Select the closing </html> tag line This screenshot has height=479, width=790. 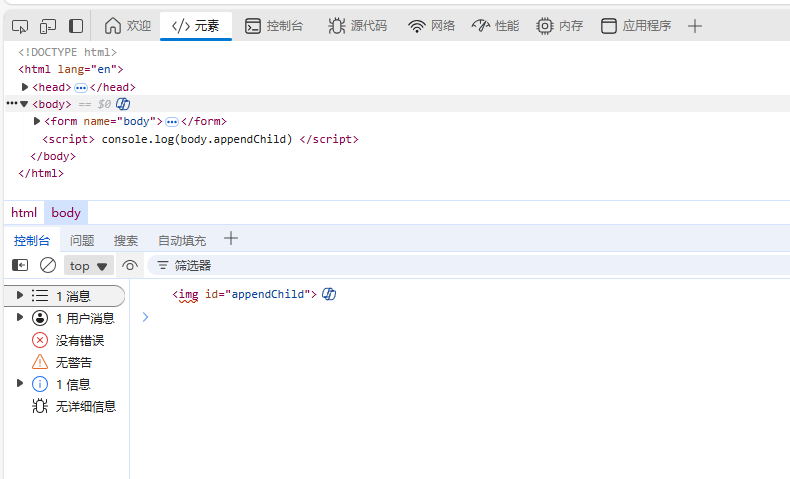[41, 173]
